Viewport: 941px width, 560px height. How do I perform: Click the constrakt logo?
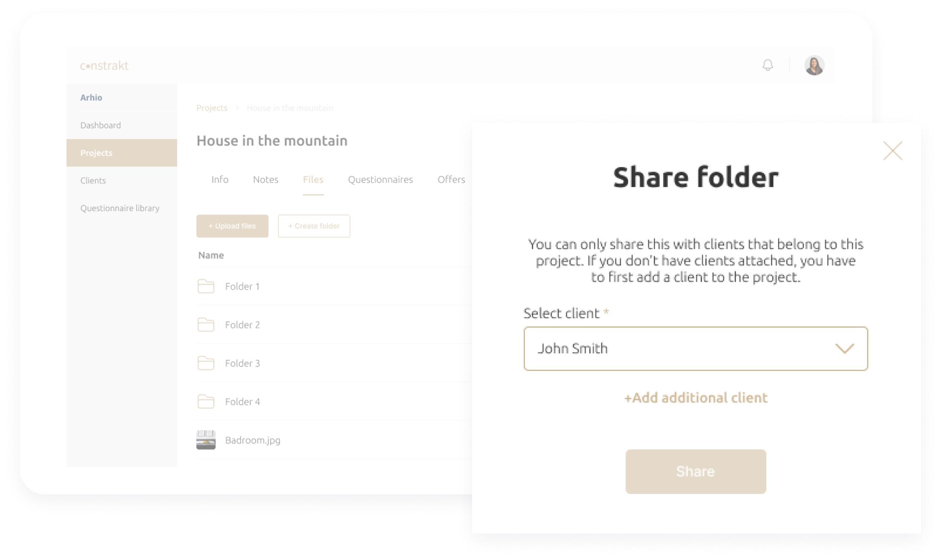click(x=104, y=66)
